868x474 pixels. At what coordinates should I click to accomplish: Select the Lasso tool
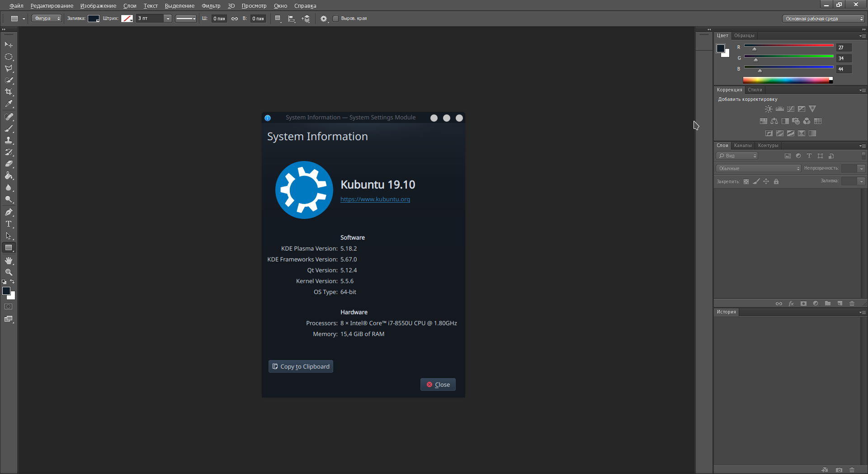coord(9,69)
